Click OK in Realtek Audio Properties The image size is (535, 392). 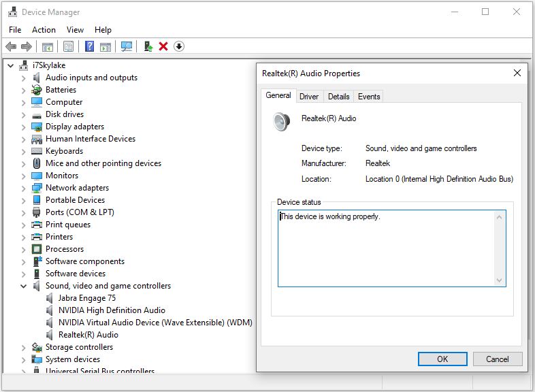(442, 359)
